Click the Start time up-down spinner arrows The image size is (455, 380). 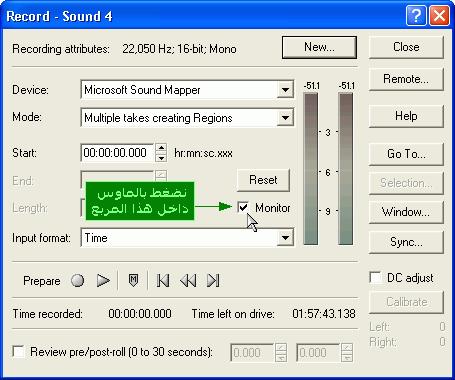pyautogui.click(x=161, y=153)
